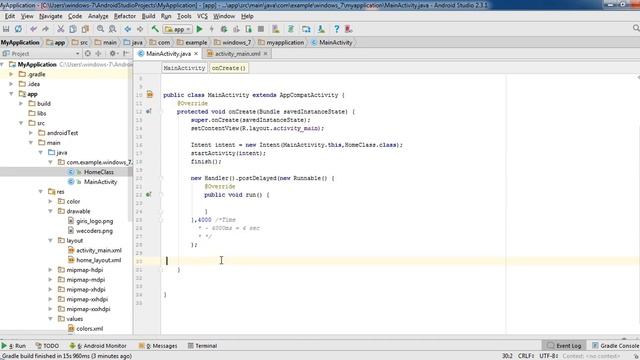The width and height of the screenshot is (640, 360).
Task: Expand the mipmap-hdpi folder
Action: 51,270
